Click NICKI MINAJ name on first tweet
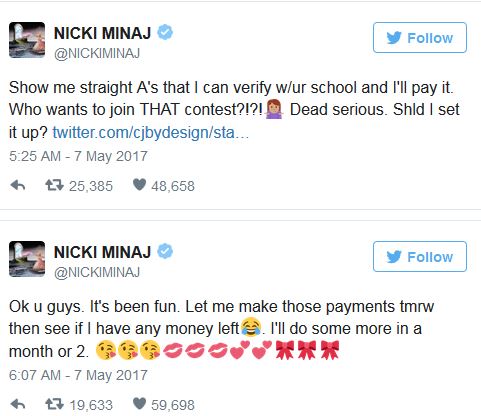 [x=102, y=33]
